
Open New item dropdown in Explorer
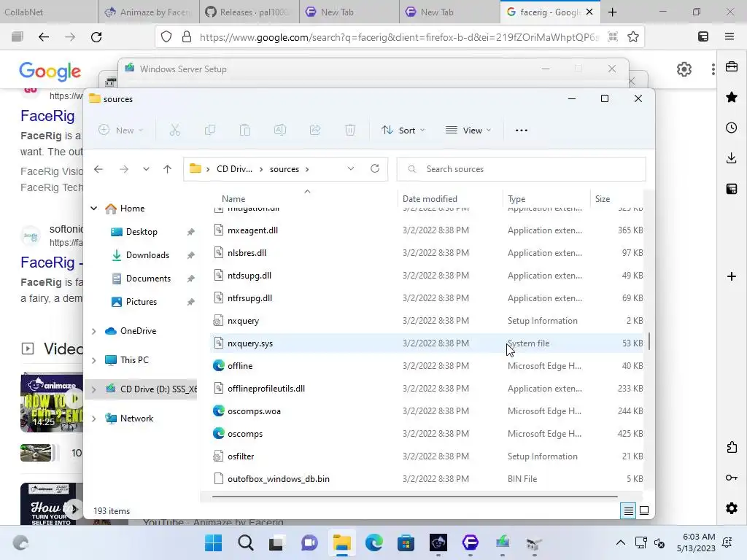[120, 130]
